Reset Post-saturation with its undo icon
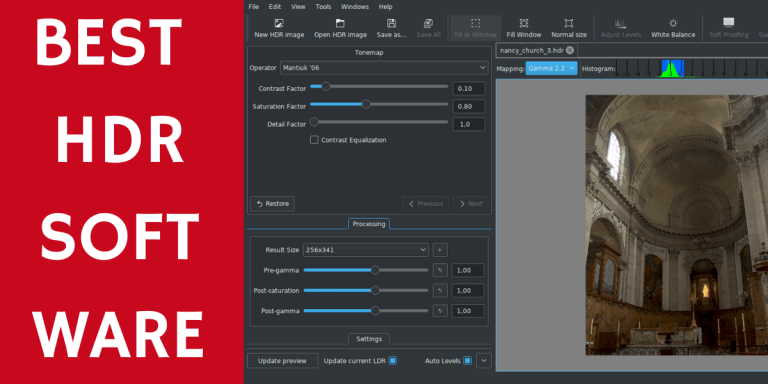 coord(440,290)
